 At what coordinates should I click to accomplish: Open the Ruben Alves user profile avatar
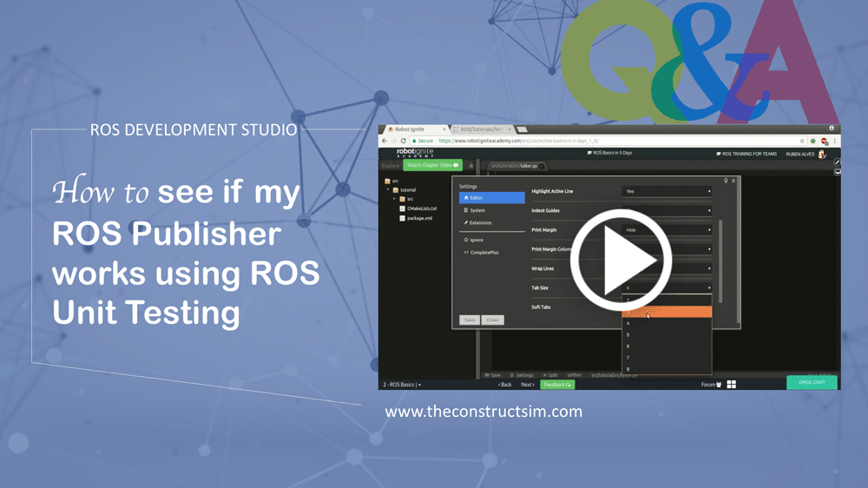(x=822, y=154)
